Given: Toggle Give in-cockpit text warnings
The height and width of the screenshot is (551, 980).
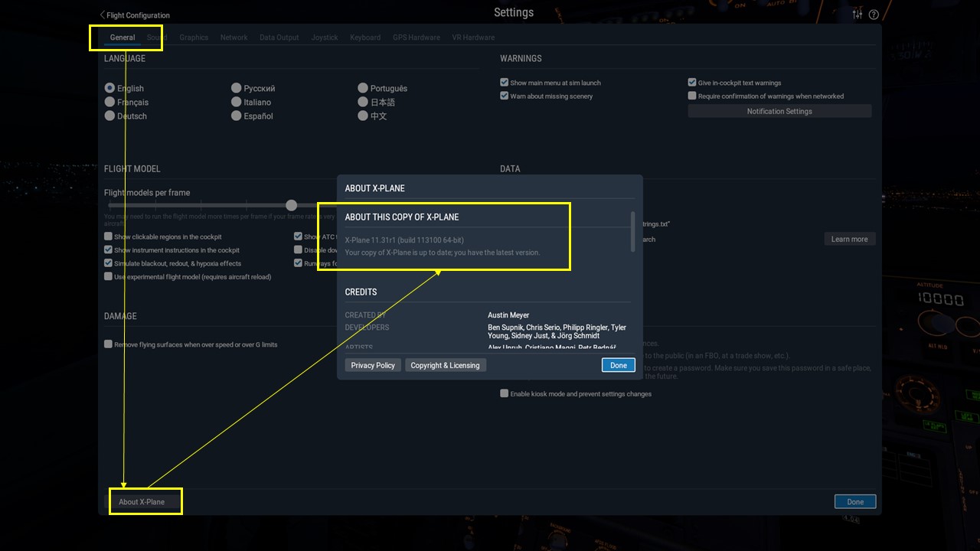Looking at the screenshot, I should (692, 83).
